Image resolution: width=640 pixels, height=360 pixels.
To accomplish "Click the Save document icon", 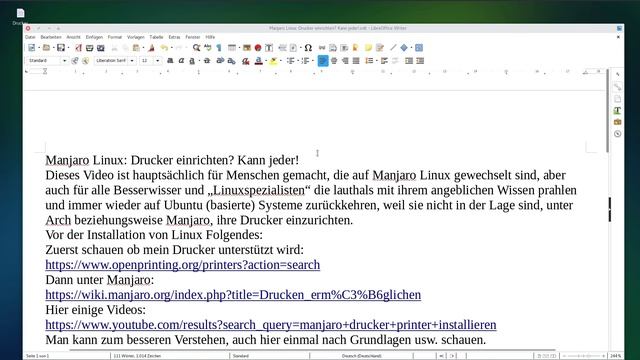I will coord(61,48).
